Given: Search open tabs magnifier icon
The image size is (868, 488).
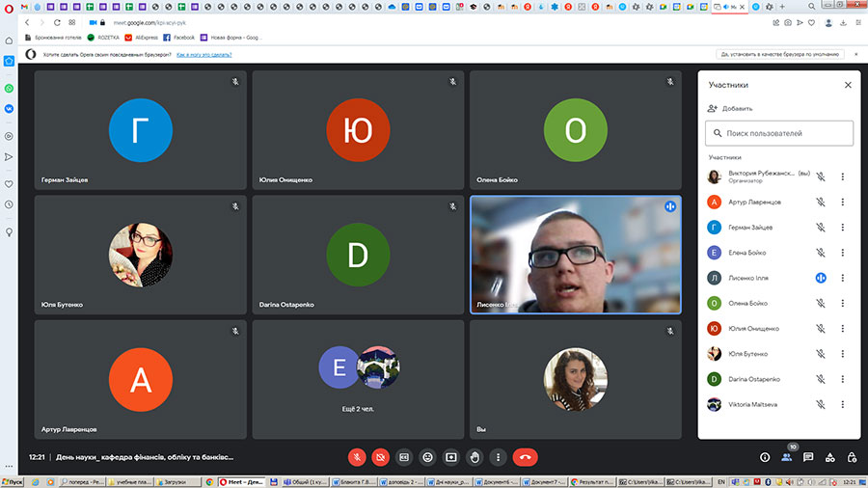Looking at the screenshot, I should tap(811, 7).
